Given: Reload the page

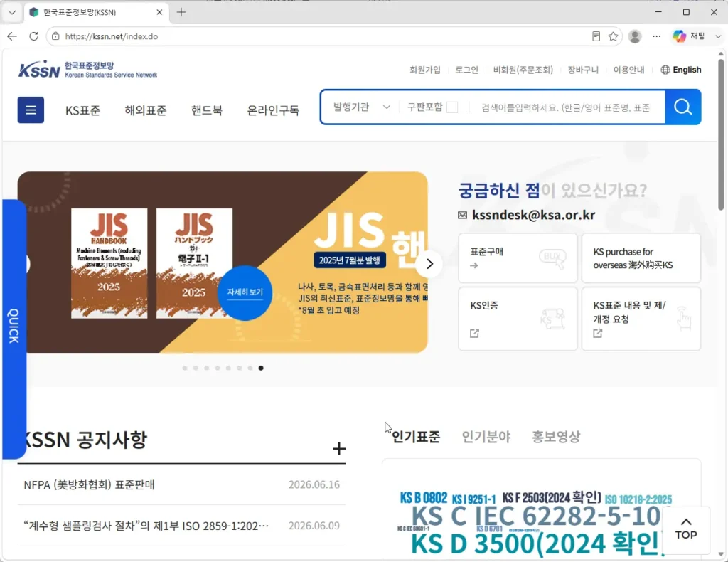Looking at the screenshot, I should (33, 36).
